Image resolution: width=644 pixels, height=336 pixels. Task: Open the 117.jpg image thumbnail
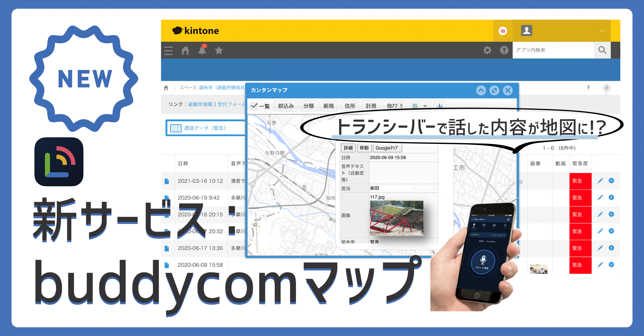[397, 218]
